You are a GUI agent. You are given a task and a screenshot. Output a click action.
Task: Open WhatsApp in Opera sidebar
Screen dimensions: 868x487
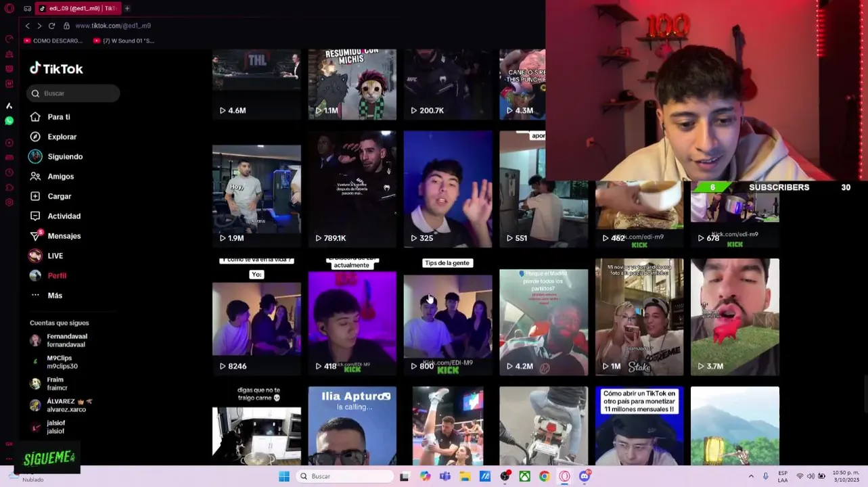(9, 120)
